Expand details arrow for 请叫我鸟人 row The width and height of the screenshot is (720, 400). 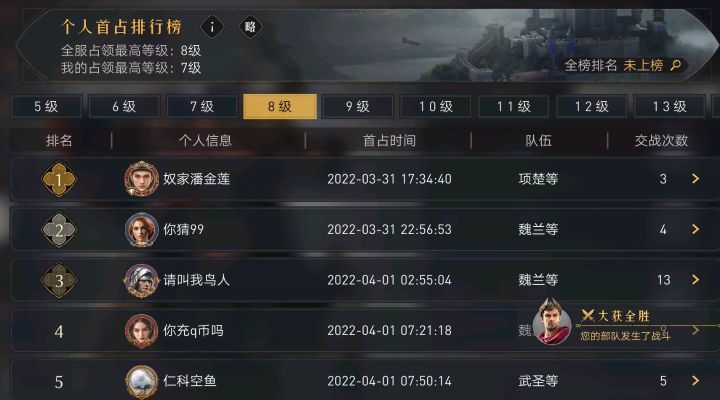coord(695,280)
